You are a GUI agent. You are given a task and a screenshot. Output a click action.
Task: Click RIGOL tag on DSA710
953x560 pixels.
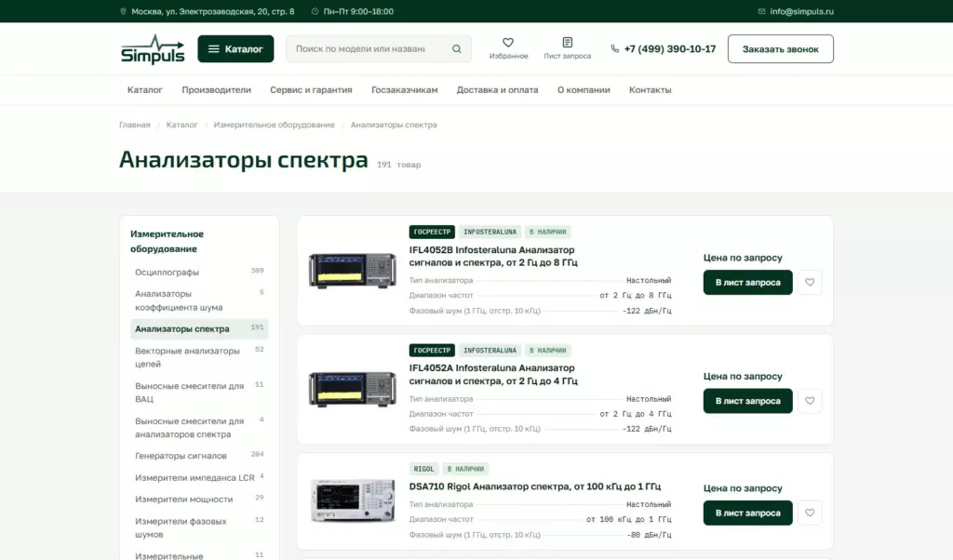click(423, 469)
